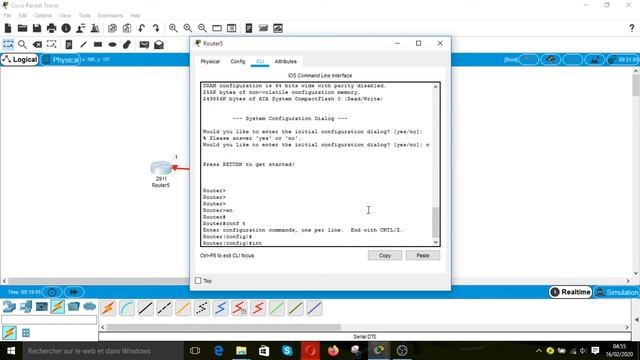640x360 pixels.
Task: Click the Windows taskbar search box
Action: [102, 351]
